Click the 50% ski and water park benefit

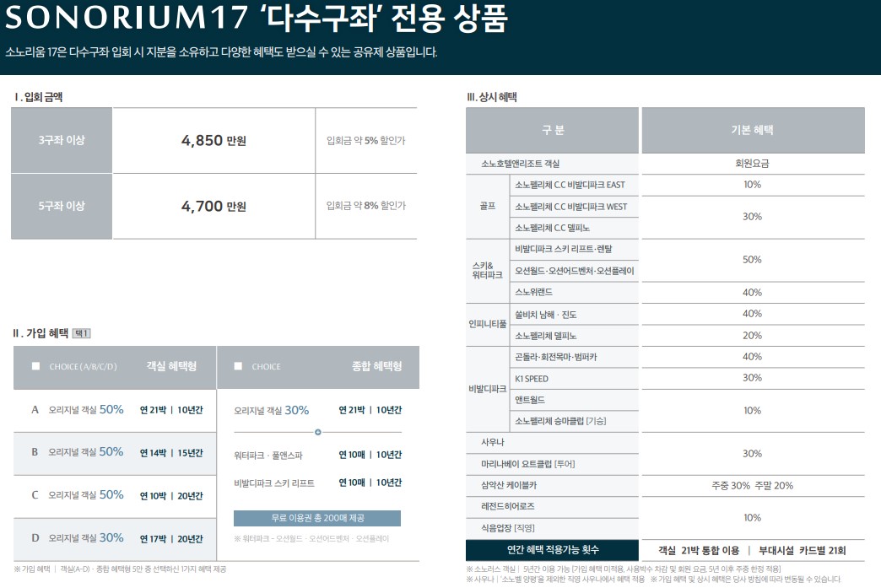753,260
